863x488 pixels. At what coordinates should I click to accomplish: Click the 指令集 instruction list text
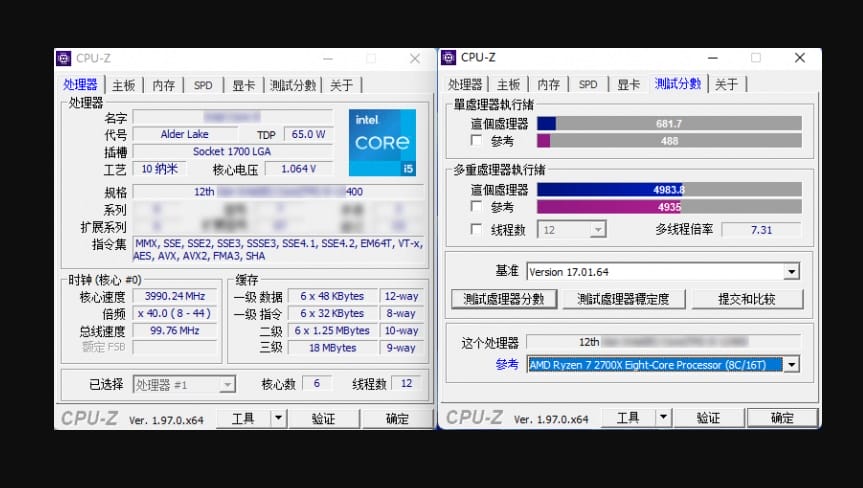pos(278,250)
